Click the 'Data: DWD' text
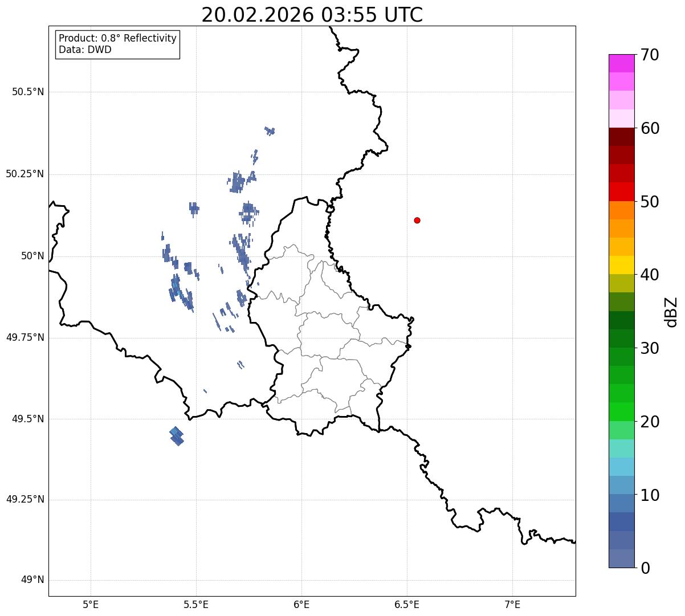This screenshot has width=685, height=616. (85, 50)
